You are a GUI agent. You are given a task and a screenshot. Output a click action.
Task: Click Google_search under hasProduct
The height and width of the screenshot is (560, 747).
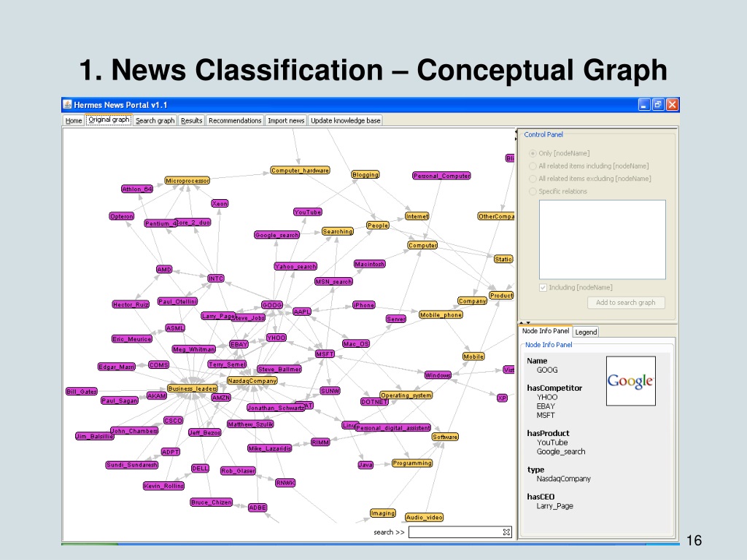point(561,451)
